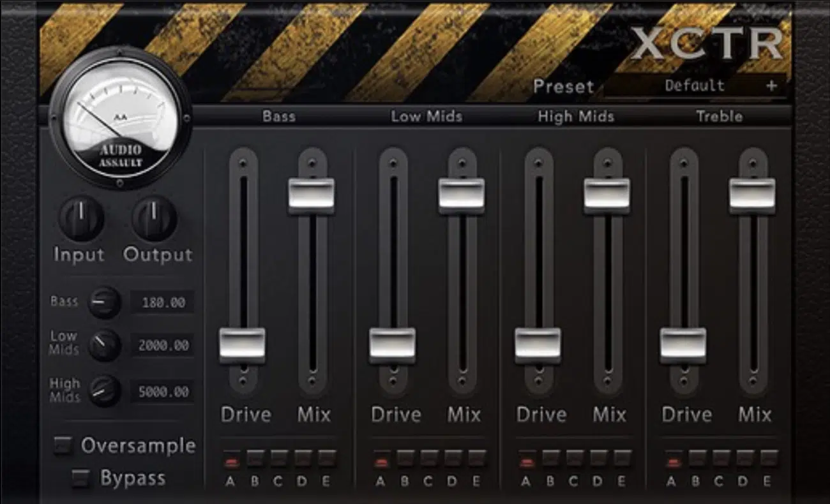Select saturation type E for Low Mids
830x504 pixels.
tap(477, 459)
